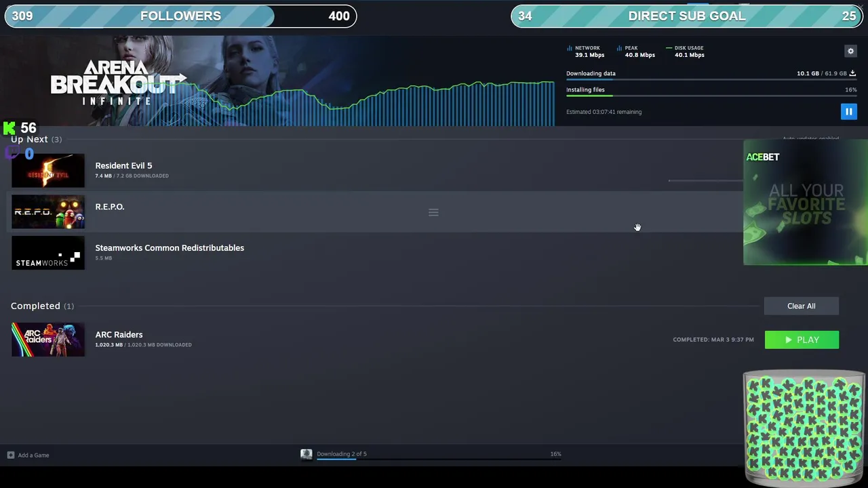Click small game icon in bottom status bar
Viewport: 868px width, 488px height.
(x=307, y=454)
